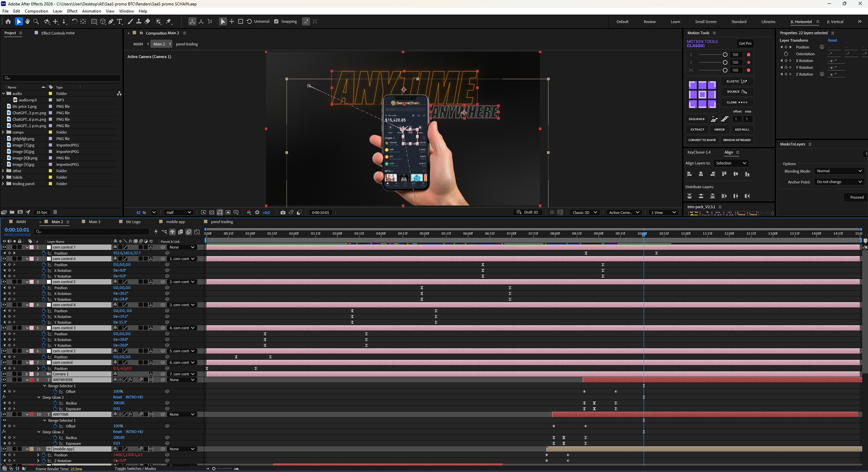Select the Rectangle shape tool
Viewport: 868px width, 472px height.
[x=94, y=22]
